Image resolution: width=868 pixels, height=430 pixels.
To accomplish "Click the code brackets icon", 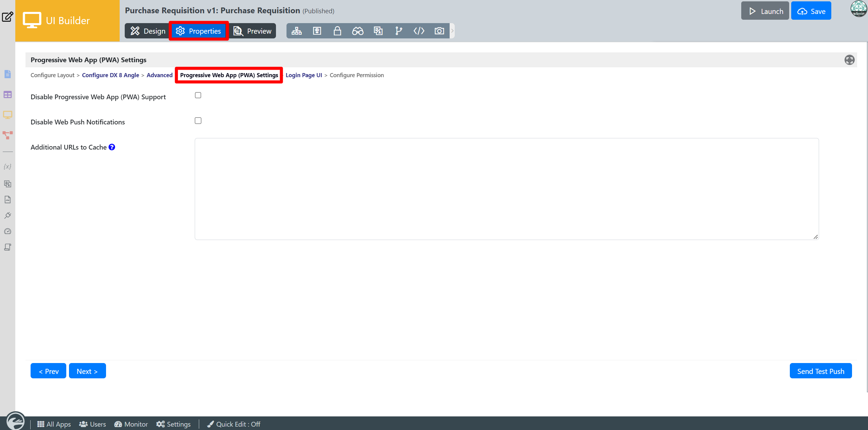I will click(419, 31).
